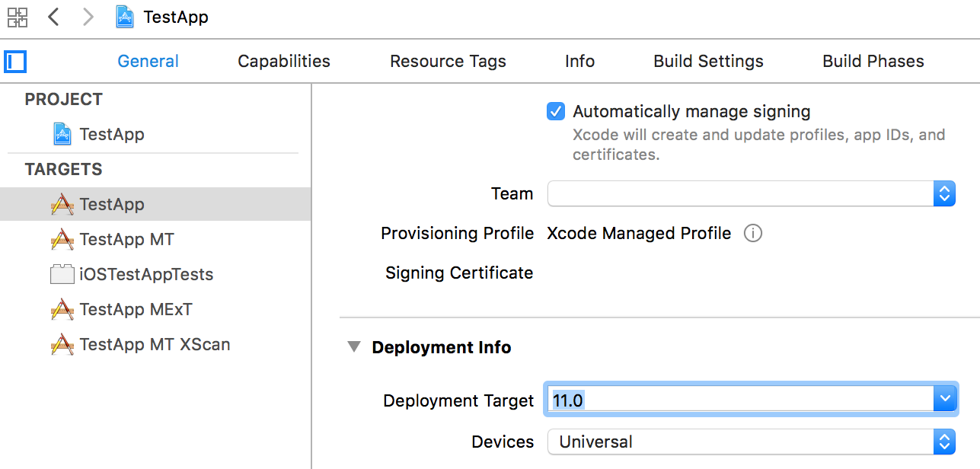Switch to the Build Settings tab
The image size is (980, 469).
pyautogui.click(x=708, y=62)
